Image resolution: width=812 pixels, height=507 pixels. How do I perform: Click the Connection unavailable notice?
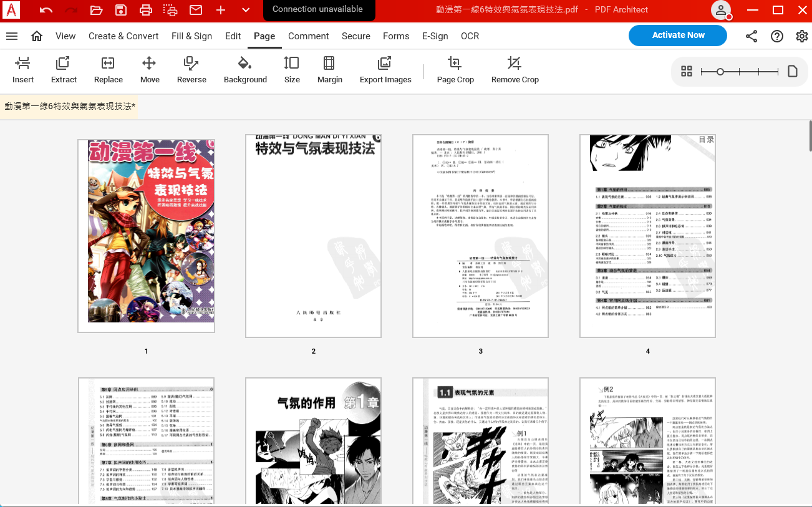tap(317, 9)
